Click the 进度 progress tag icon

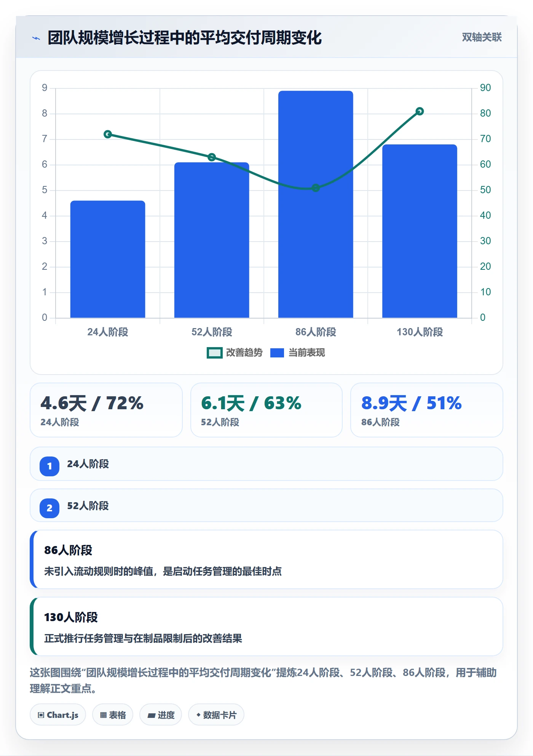151,715
